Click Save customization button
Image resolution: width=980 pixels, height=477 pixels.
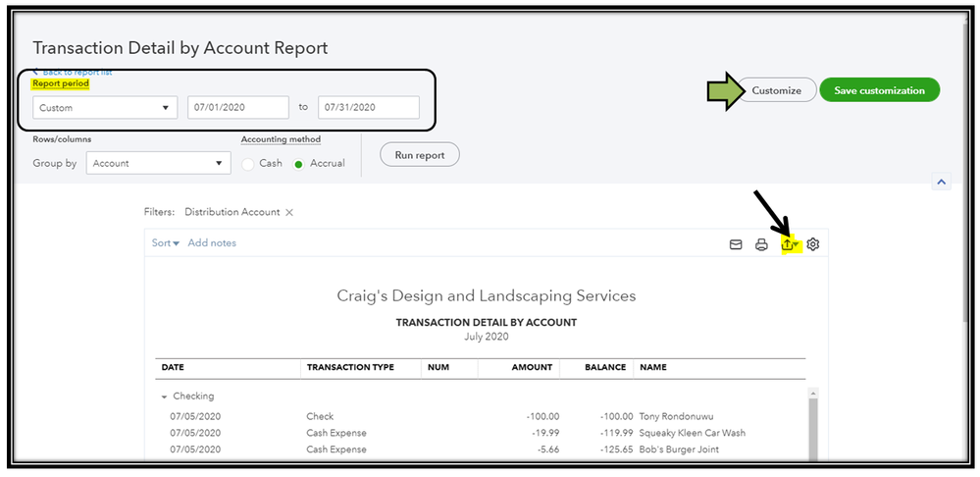coord(879,90)
